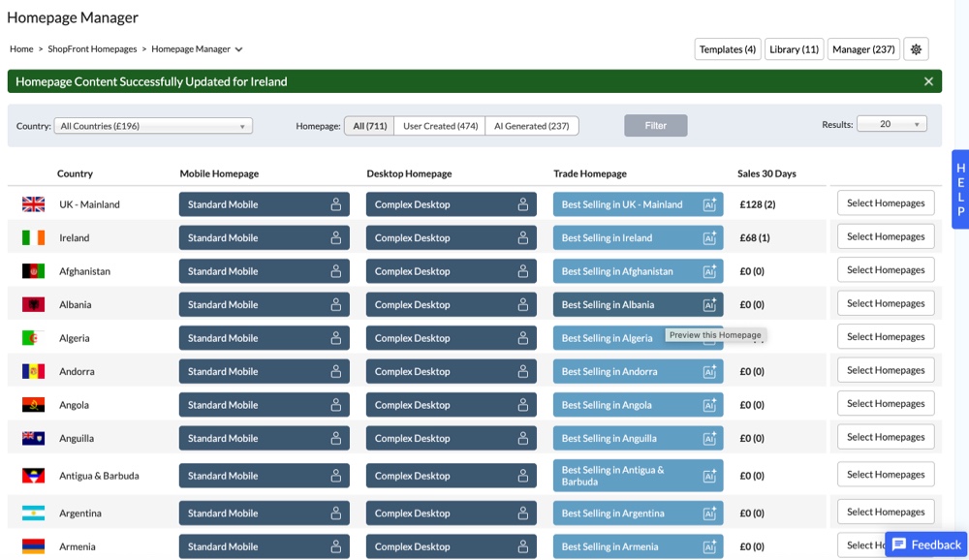Expand the Homepage Manager breadcrumb chevron
Screen dimensions: 969x560
(x=239, y=48)
